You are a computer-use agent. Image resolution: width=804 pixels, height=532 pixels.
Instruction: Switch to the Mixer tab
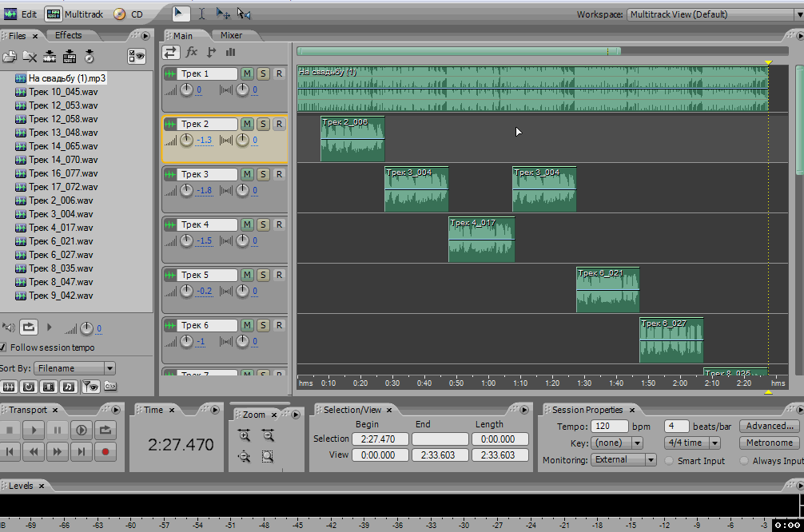click(x=231, y=35)
